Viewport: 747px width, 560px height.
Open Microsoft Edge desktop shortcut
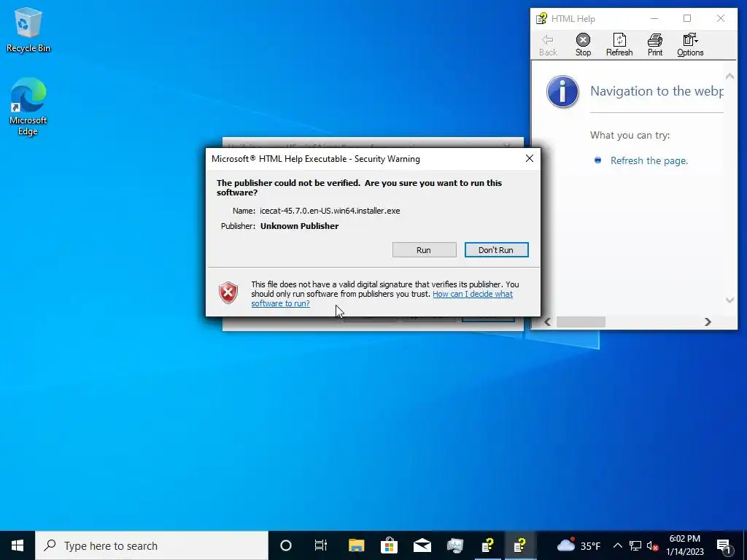[28, 106]
